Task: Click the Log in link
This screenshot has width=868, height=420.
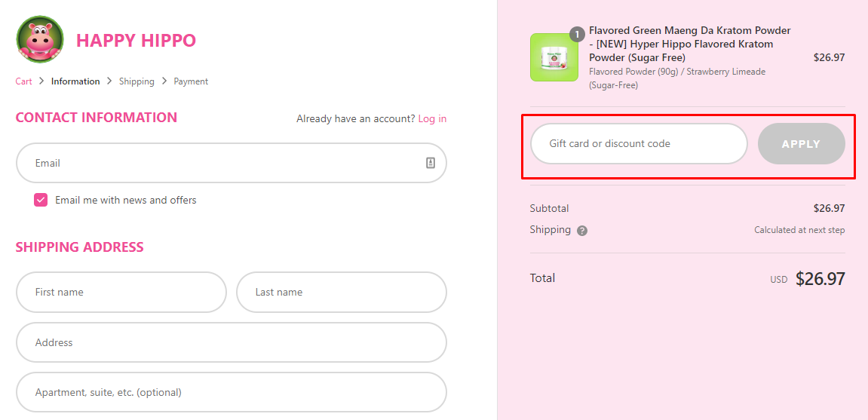Action: pyautogui.click(x=432, y=118)
